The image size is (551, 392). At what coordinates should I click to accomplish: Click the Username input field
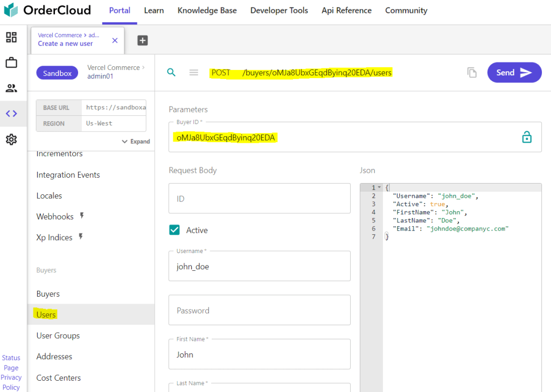259,266
